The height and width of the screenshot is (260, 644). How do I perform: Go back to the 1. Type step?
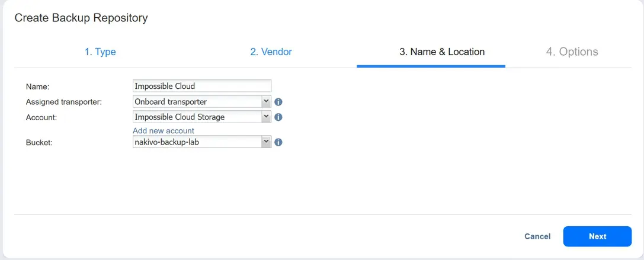pos(100,52)
